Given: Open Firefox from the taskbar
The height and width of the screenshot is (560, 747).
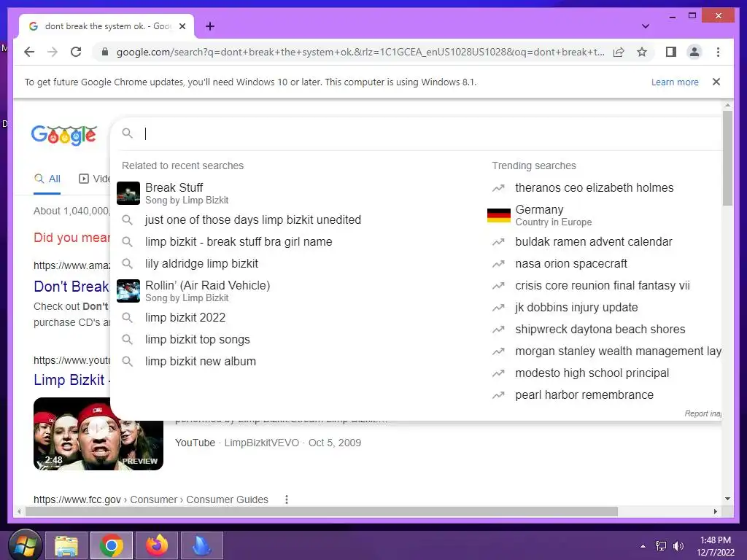Looking at the screenshot, I should coord(157,545).
